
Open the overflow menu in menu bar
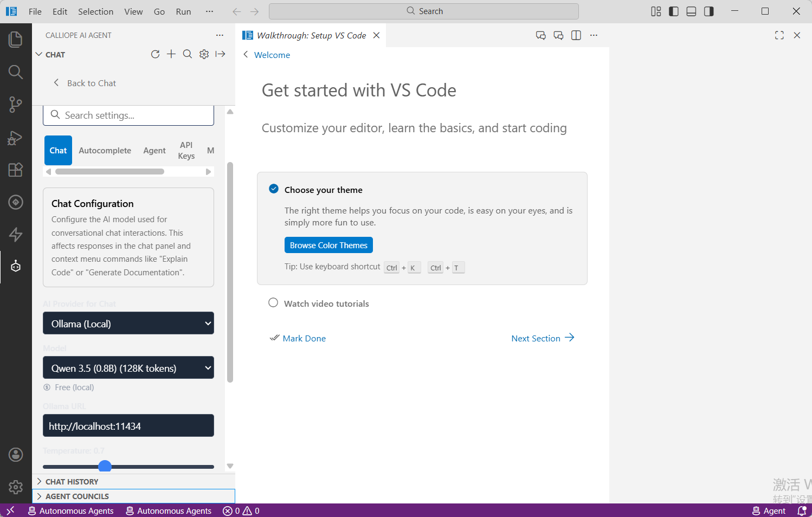(209, 11)
